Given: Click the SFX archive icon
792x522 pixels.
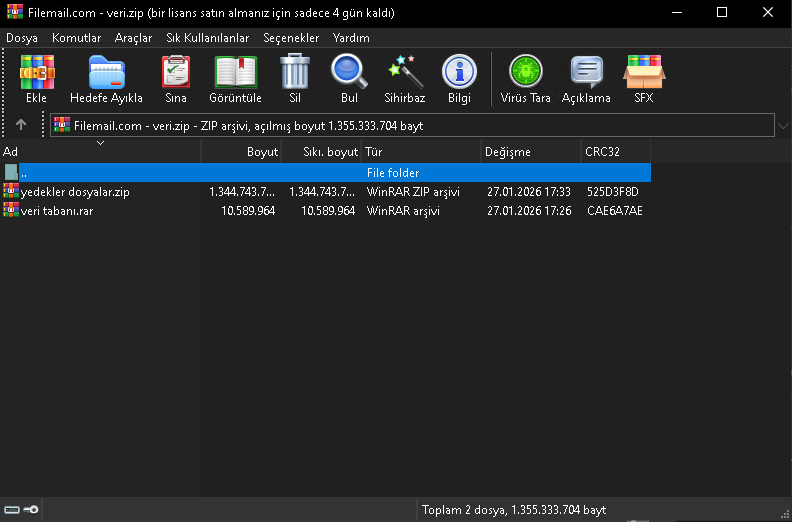Looking at the screenshot, I should click(644, 72).
